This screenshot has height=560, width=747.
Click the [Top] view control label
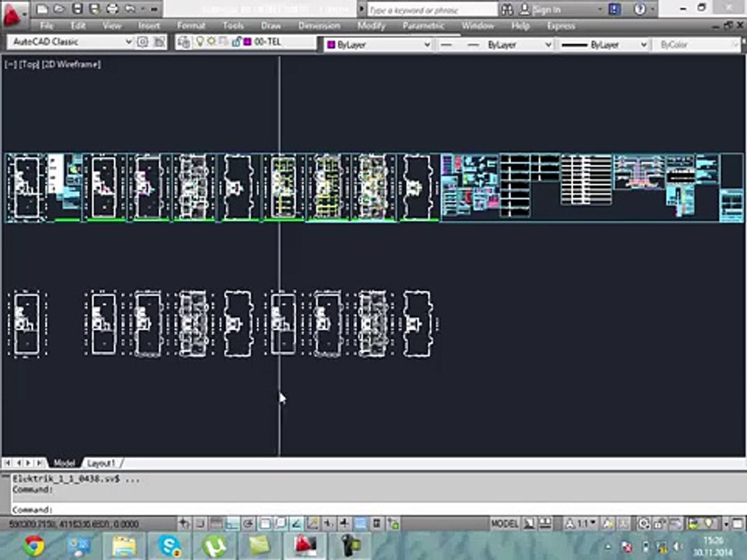(x=29, y=64)
